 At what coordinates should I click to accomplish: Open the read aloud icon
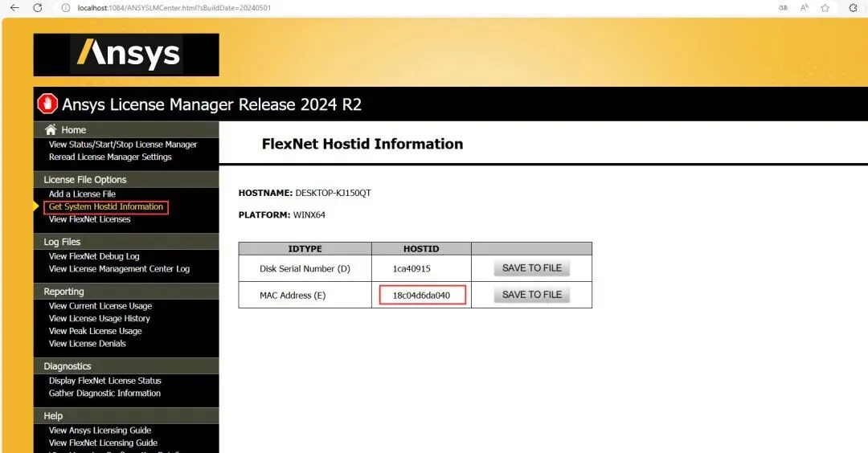[x=805, y=8]
